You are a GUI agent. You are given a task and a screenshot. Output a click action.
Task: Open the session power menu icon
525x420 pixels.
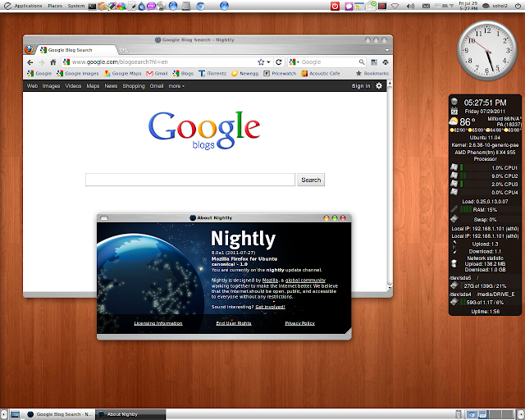click(x=518, y=6)
